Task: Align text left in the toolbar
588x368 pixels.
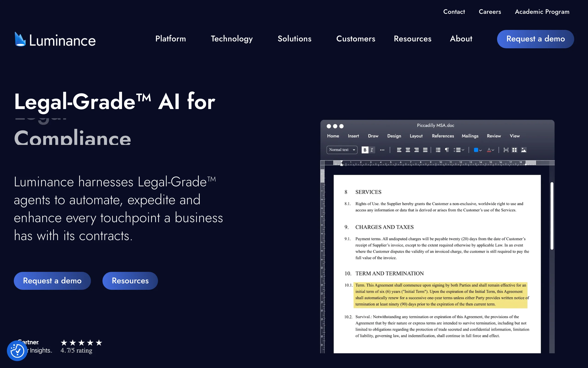Action: 399,150
